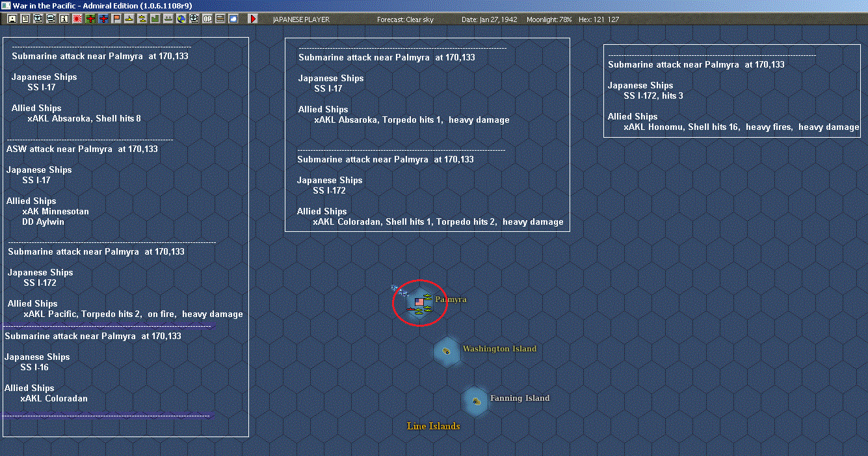This screenshot has width=868, height=456.
Task: Click the 'ASW attack near Palmyra' heading
Action: tap(82, 149)
